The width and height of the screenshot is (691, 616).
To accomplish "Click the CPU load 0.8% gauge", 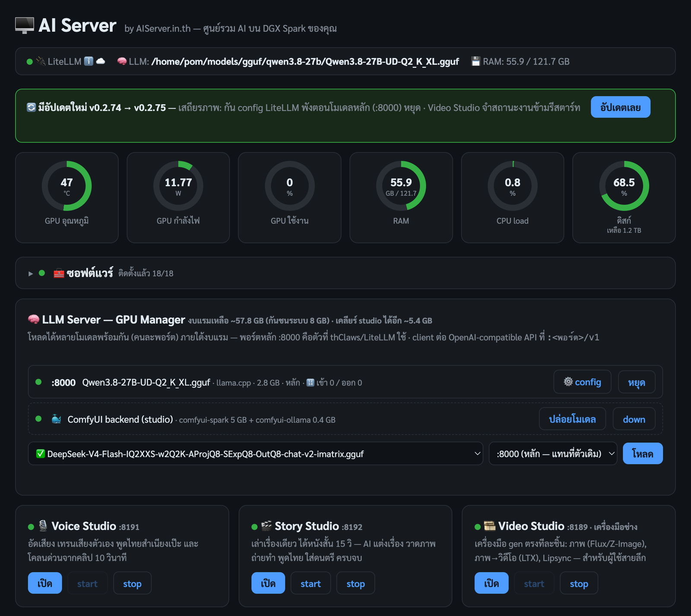I will pyautogui.click(x=513, y=186).
